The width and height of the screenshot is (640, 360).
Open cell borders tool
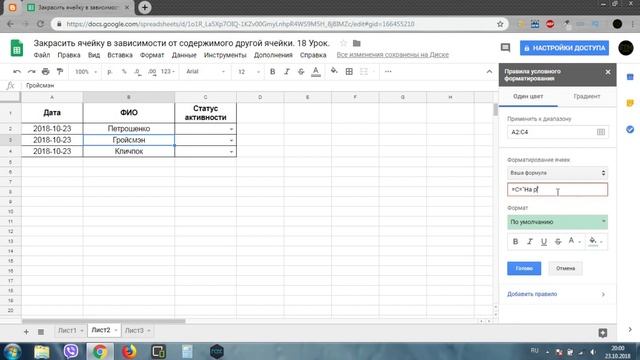point(349,71)
